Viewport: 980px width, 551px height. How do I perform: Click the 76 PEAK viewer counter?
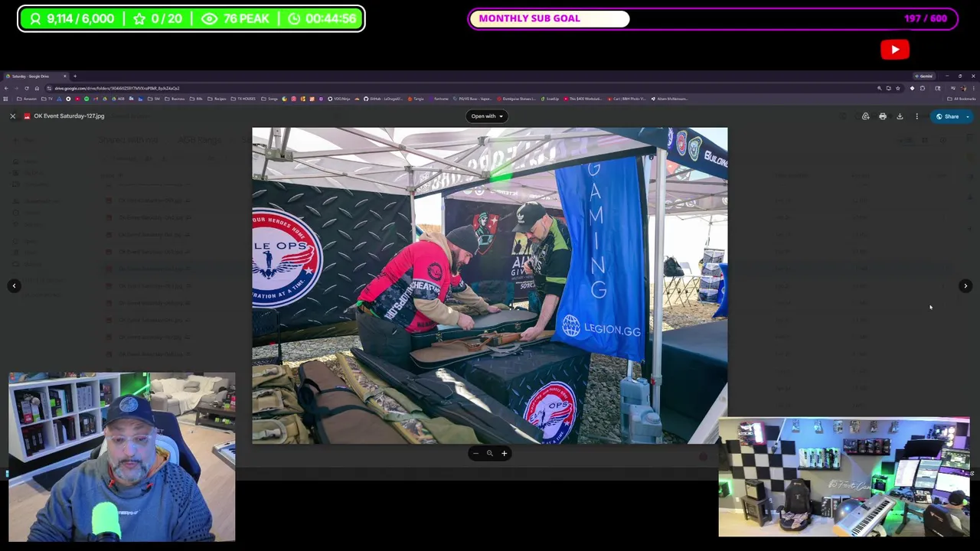236,18
